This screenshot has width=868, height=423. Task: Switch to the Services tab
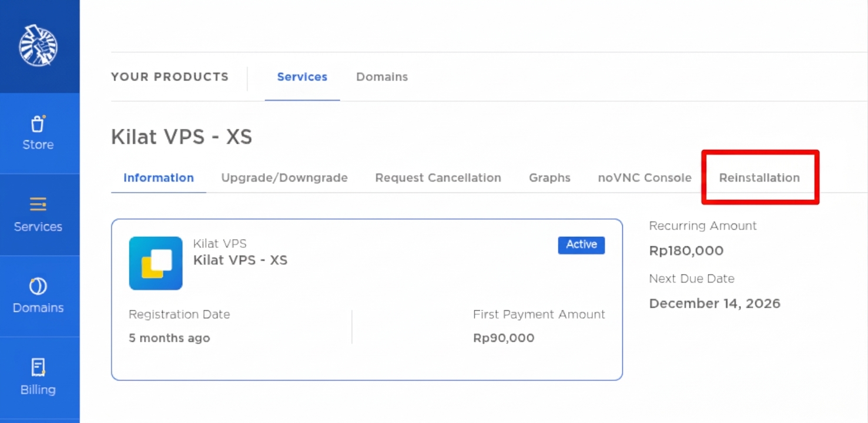pos(302,77)
